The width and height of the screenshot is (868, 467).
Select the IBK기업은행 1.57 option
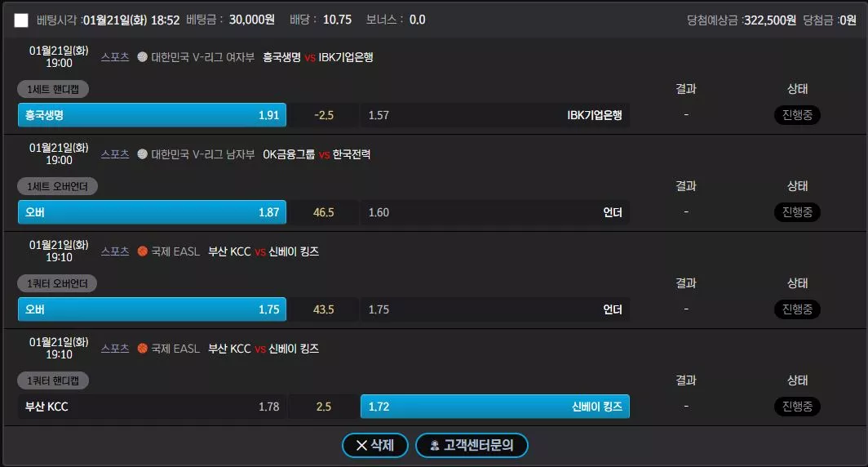[x=495, y=115]
